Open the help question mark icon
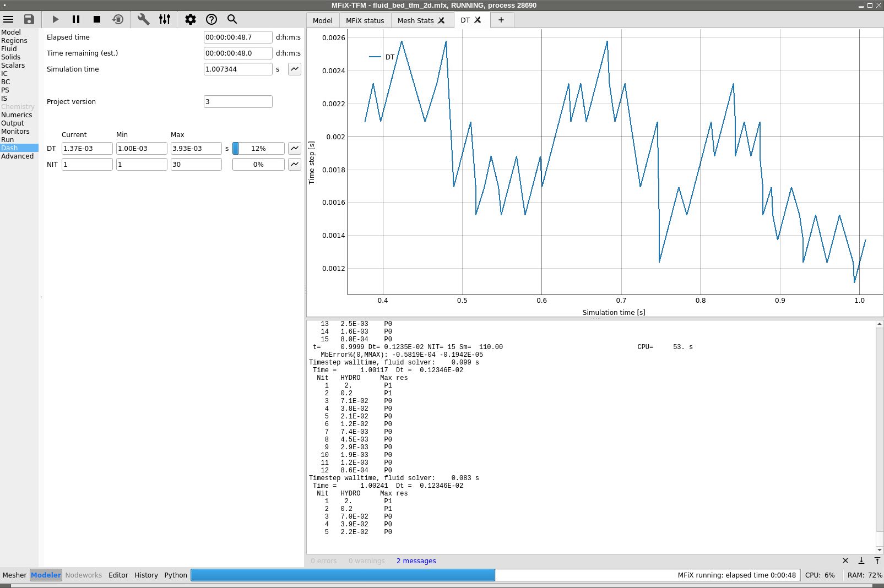884x588 pixels. (211, 19)
